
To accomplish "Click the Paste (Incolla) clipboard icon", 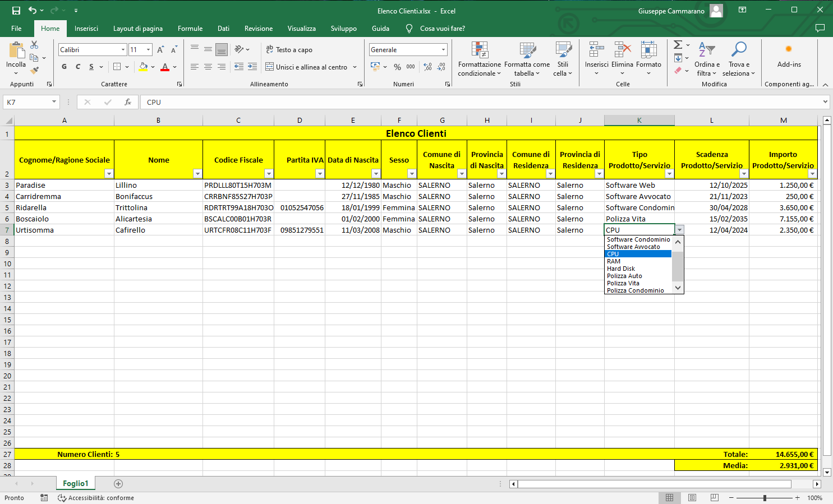I will [16, 50].
